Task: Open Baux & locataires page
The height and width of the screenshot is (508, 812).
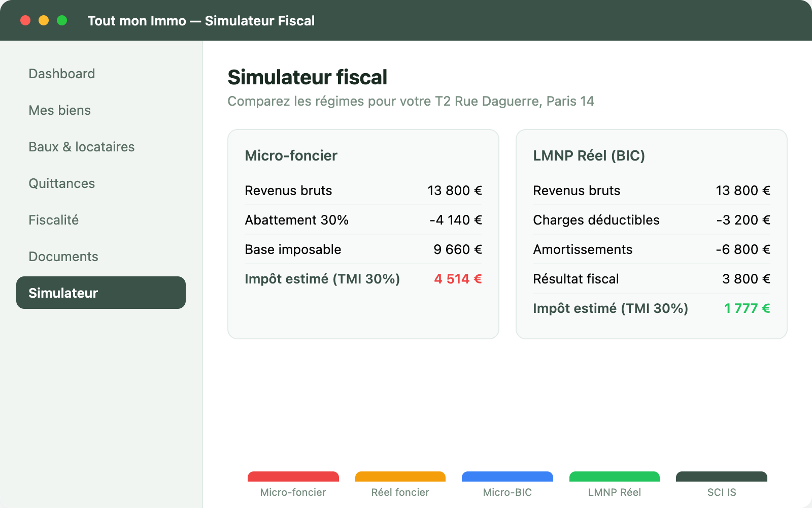Action: click(101, 147)
